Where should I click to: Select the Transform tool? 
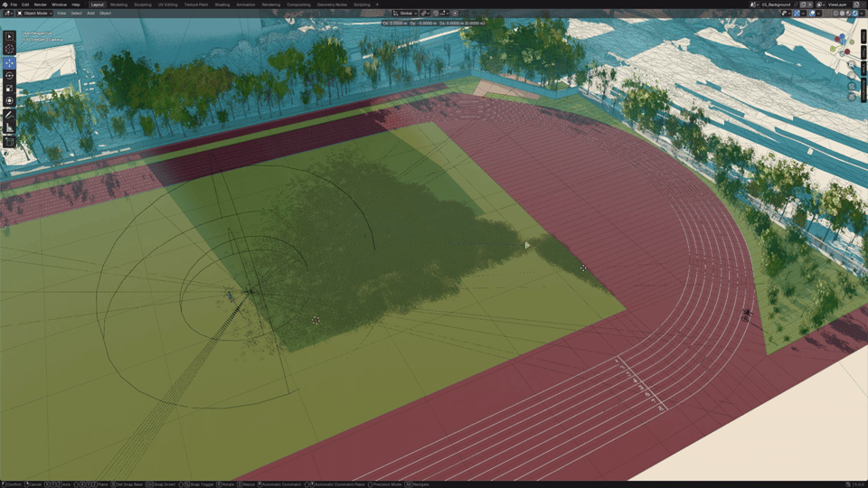coord(9,100)
